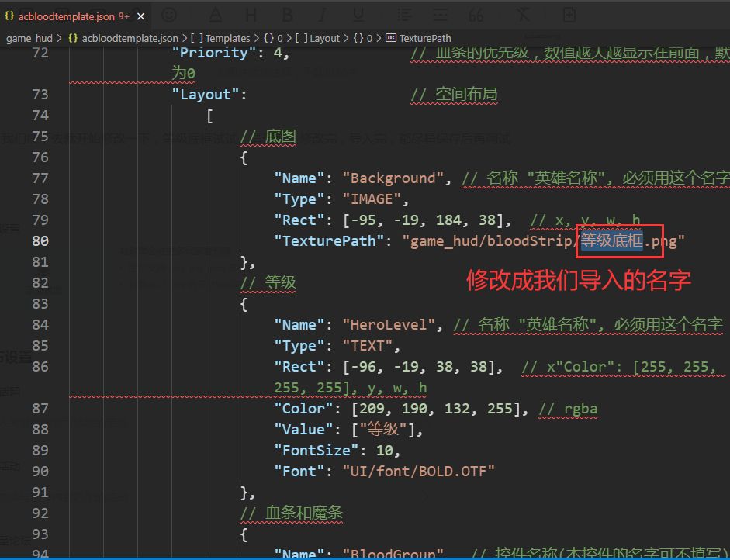
Task: Click line number 86 in the gutter
Action: tap(40, 366)
